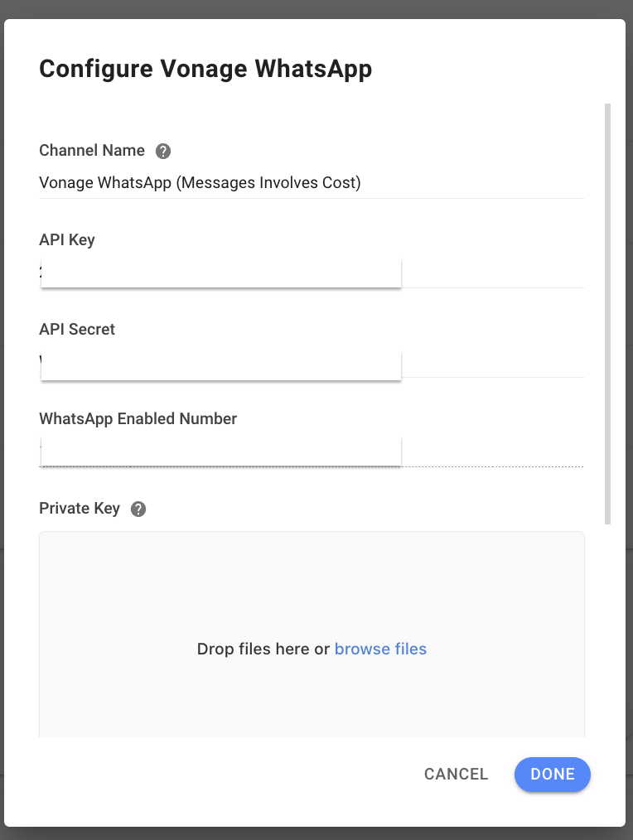Click the 'API Key' label
The width and height of the screenshot is (633, 840).
[x=67, y=239]
